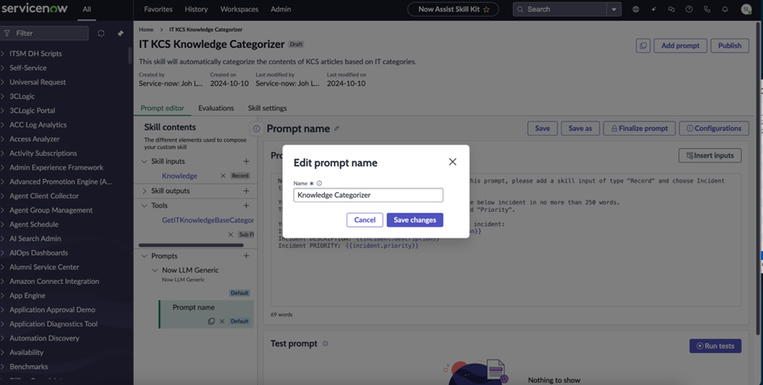Click the Name input field

pos(368,195)
